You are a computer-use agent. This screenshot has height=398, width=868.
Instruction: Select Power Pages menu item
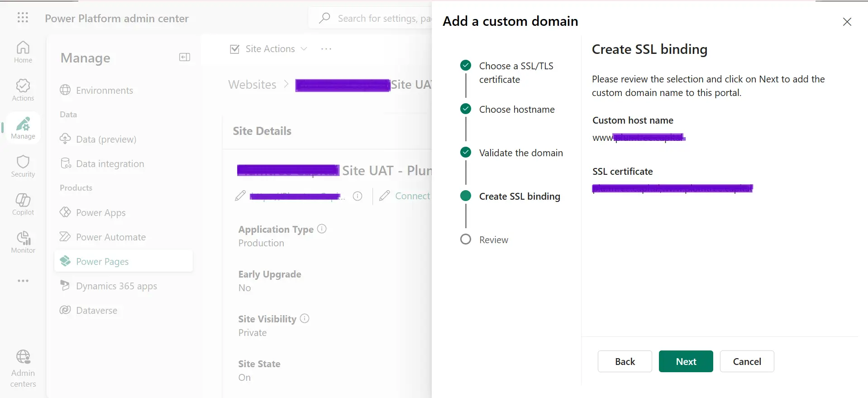124,261
